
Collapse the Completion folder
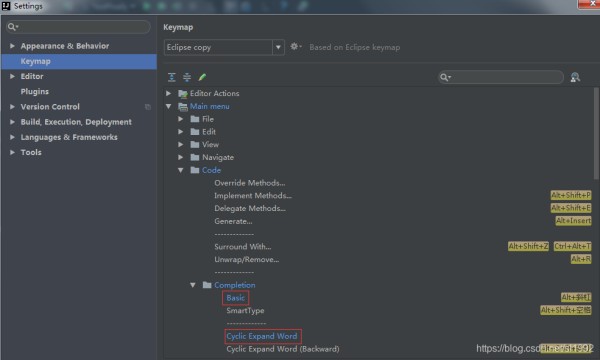pos(193,285)
